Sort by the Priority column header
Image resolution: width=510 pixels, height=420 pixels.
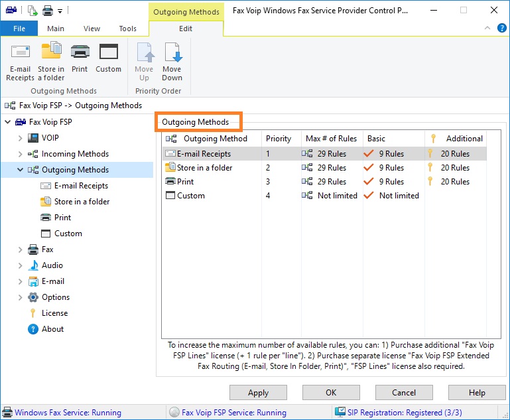[x=281, y=139]
